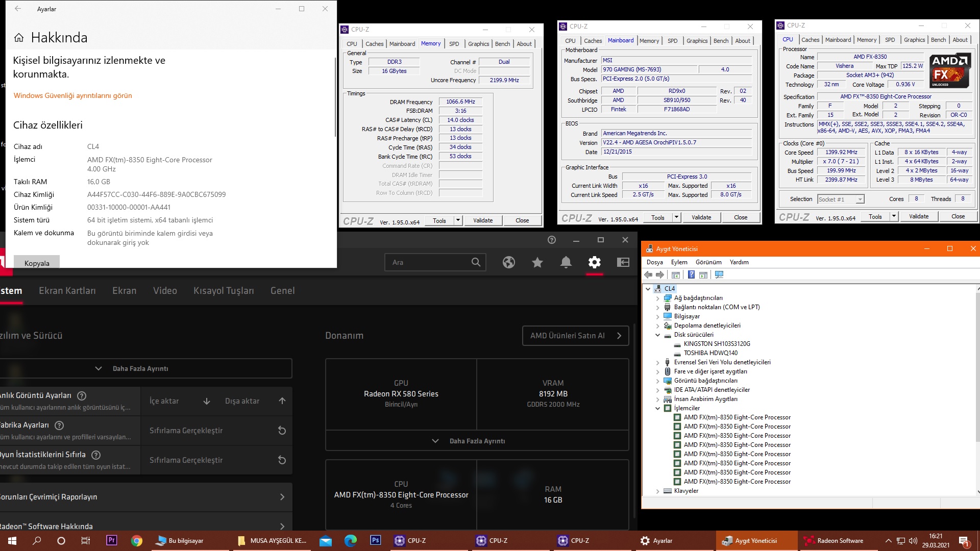This screenshot has height=551, width=980.
Task: Click AMD Ürünleri Satın Al button
Action: 576,336
